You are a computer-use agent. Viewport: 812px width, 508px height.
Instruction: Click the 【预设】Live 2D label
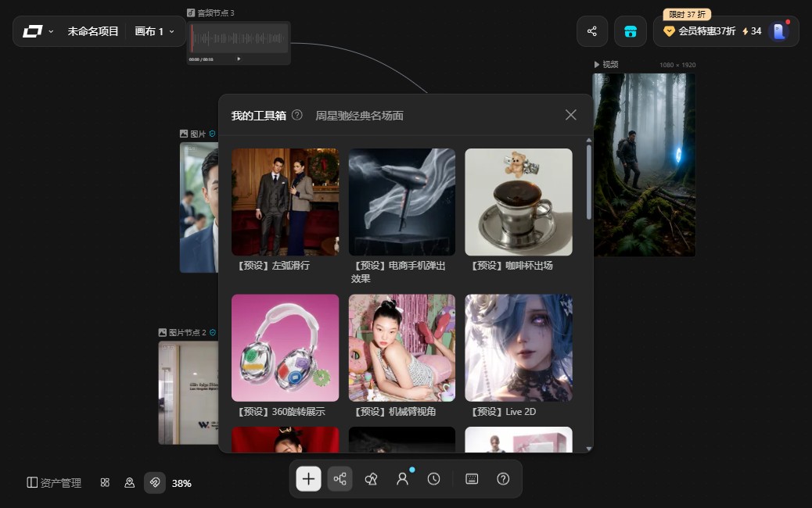[x=503, y=412]
